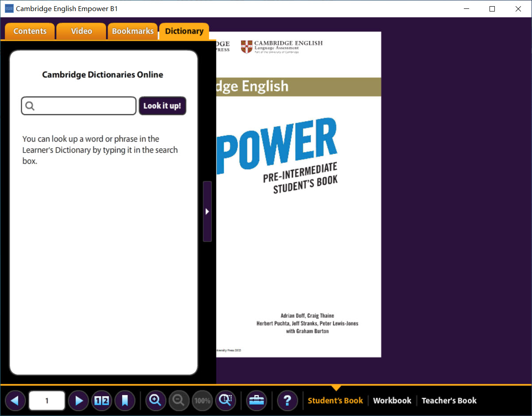Click the Look it up! button
Image resolution: width=532 pixels, height=416 pixels.
tap(162, 106)
